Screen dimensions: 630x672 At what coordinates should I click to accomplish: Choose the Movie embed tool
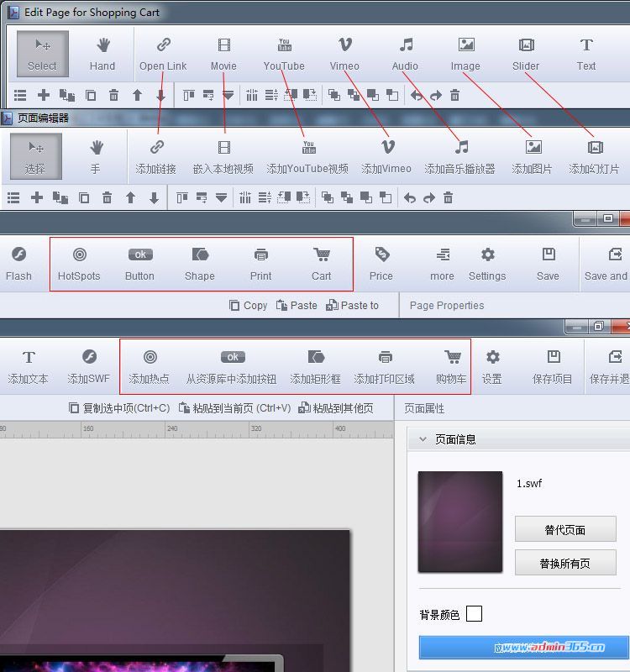pos(223,54)
